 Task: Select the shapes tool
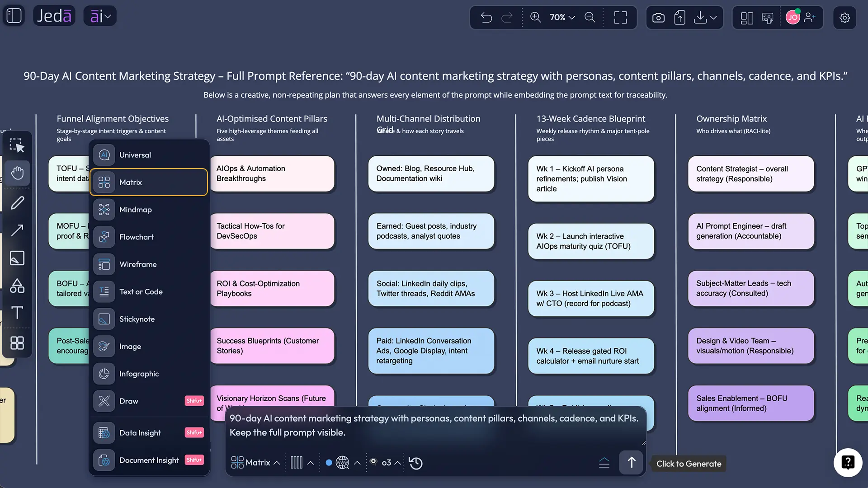coord(17,286)
